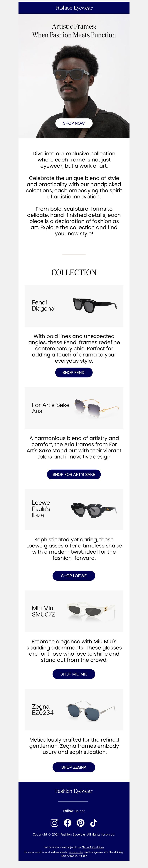
Task: Click the Unsubscribe link in footer
Action: [76, 852]
